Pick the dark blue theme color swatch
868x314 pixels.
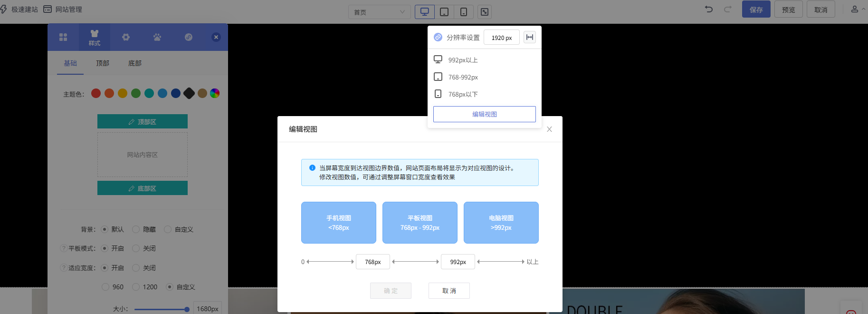176,93
